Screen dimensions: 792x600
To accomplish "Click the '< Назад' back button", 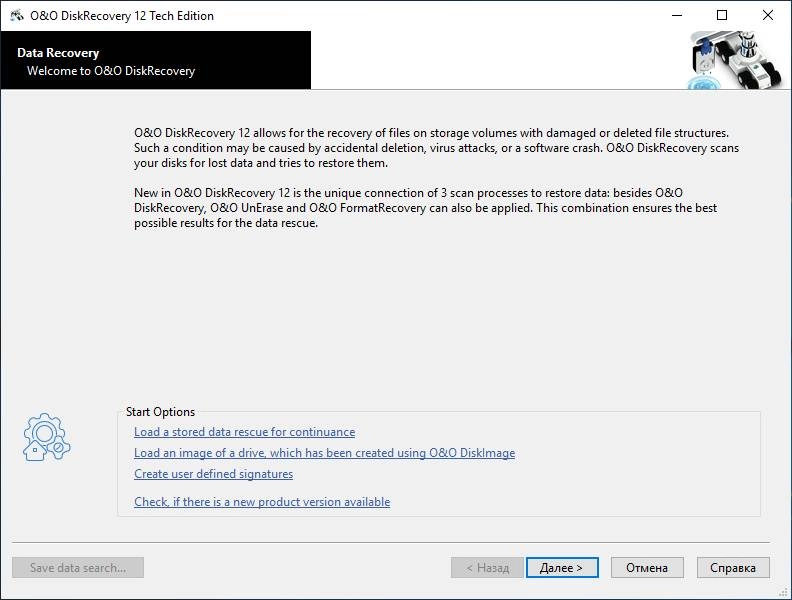I will [x=487, y=568].
